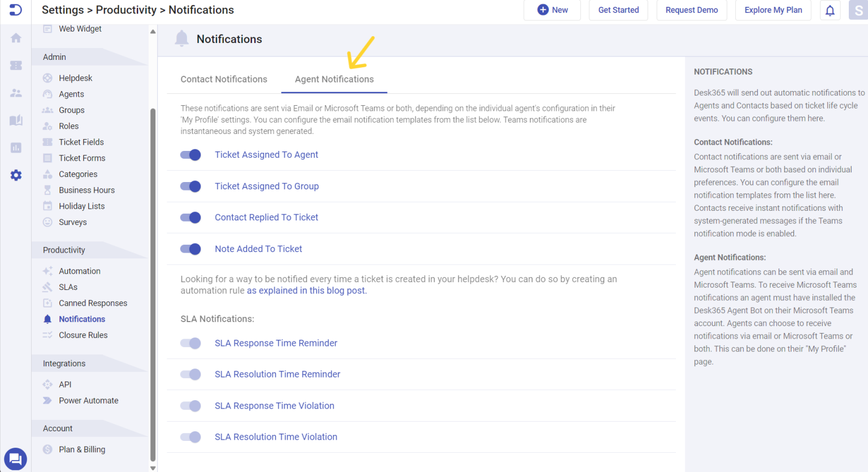868x472 pixels.
Task: Open the Canned Responses settings page
Action: (93, 303)
